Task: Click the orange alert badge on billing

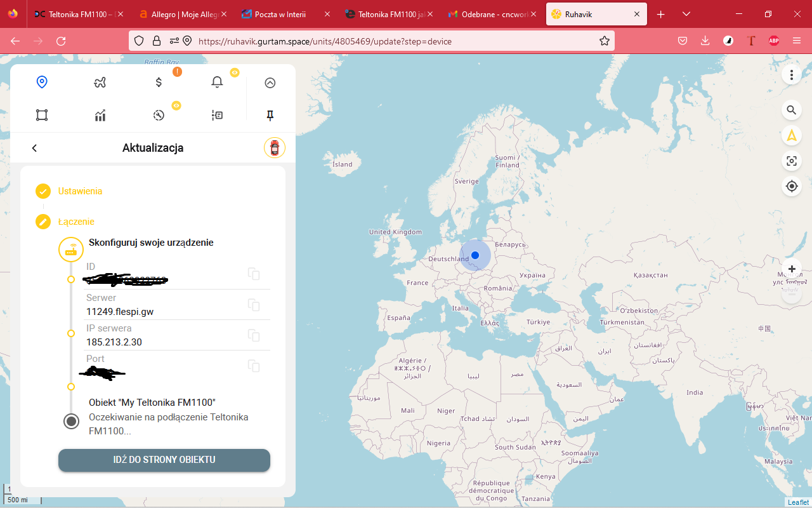Action: (x=177, y=72)
